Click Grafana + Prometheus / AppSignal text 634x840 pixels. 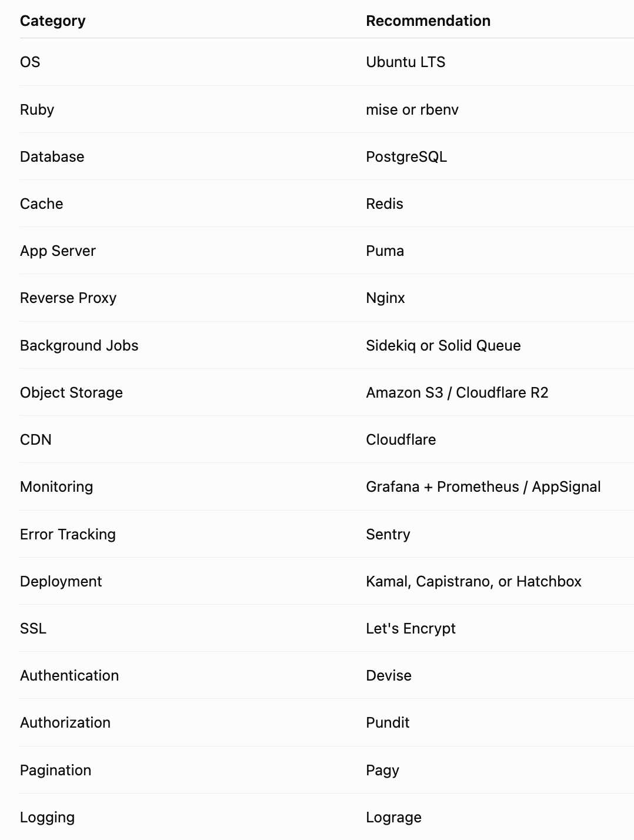[x=483, y=486]
